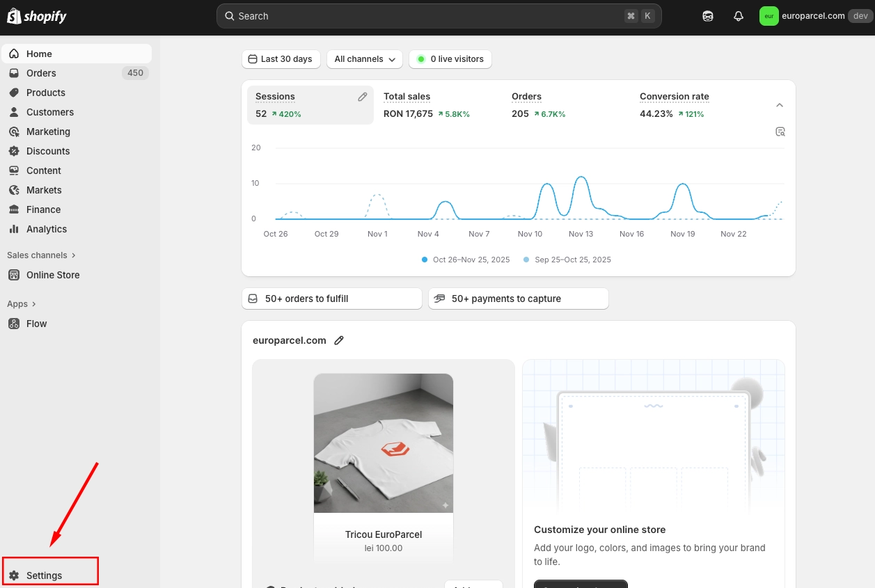Click the orders to fulfill inbox icon
Image resolution: width=875 pixels, height=588 pixels.
[x=253, y=299]
